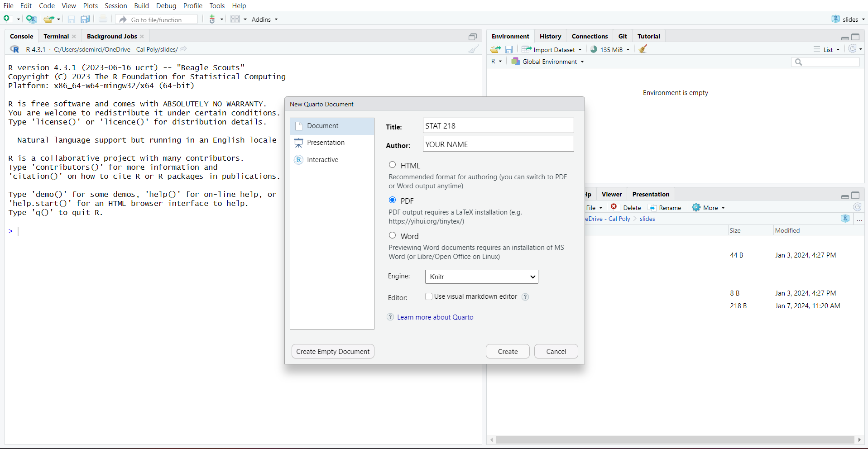Click the Author name input field

coord(497,144)
